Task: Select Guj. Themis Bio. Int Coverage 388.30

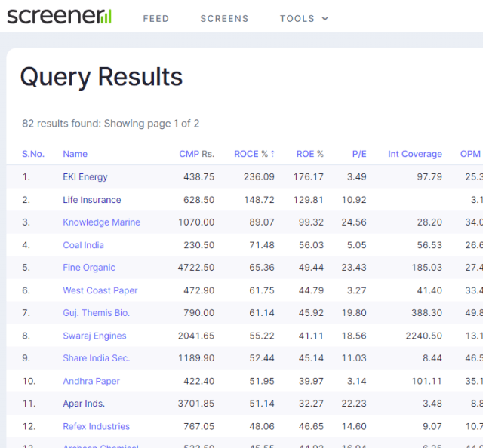Action: [x=427, y=313]
